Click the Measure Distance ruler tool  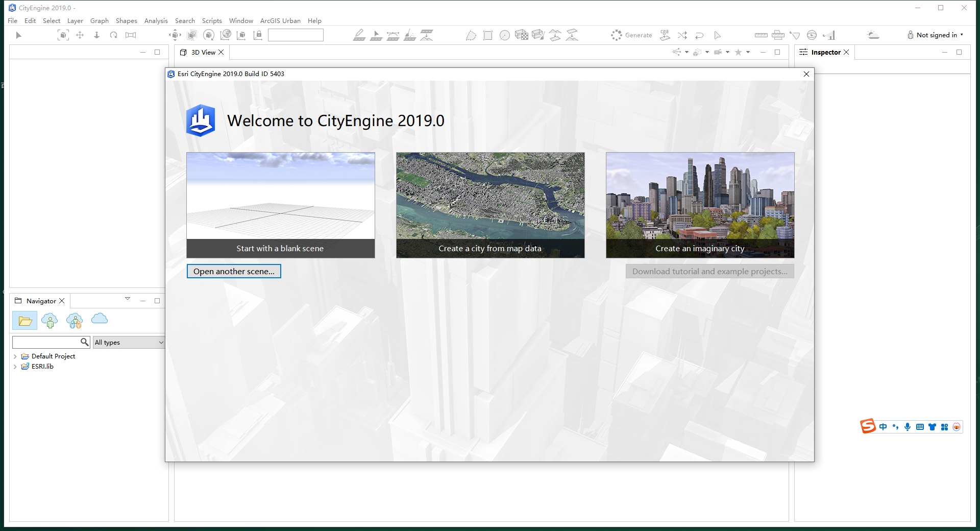[761, 35]
